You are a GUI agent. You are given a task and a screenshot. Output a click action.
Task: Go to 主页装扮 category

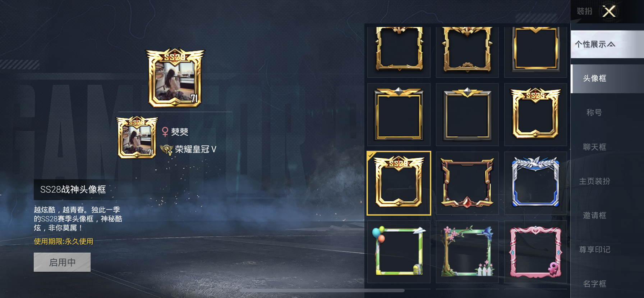(x=594, y=181)
